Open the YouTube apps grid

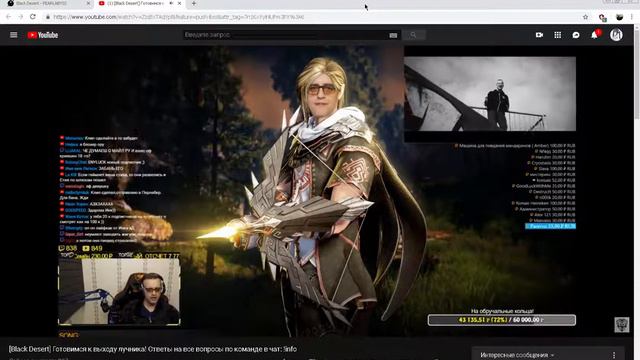coord(558,35)
